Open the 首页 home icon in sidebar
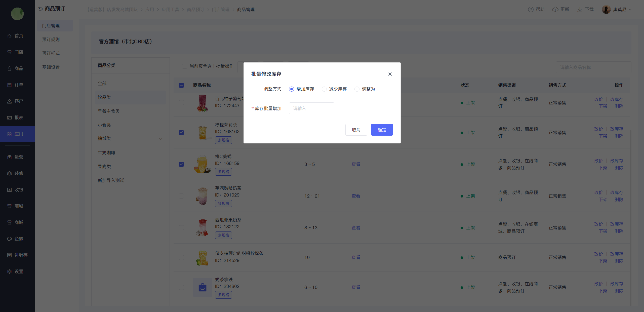The image size is (644, 312). (x=10, y=36)
